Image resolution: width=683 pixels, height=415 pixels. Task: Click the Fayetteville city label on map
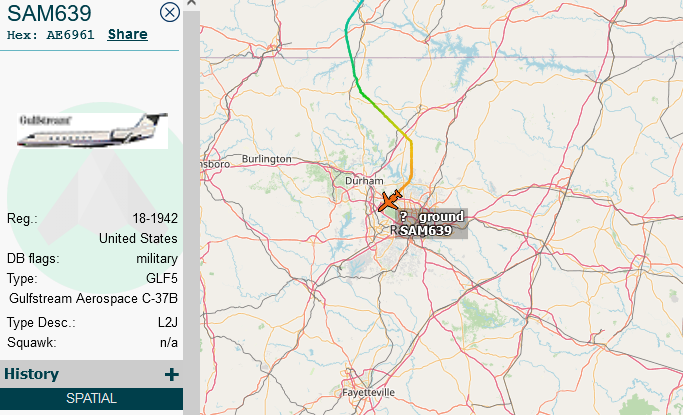point(368,392)
